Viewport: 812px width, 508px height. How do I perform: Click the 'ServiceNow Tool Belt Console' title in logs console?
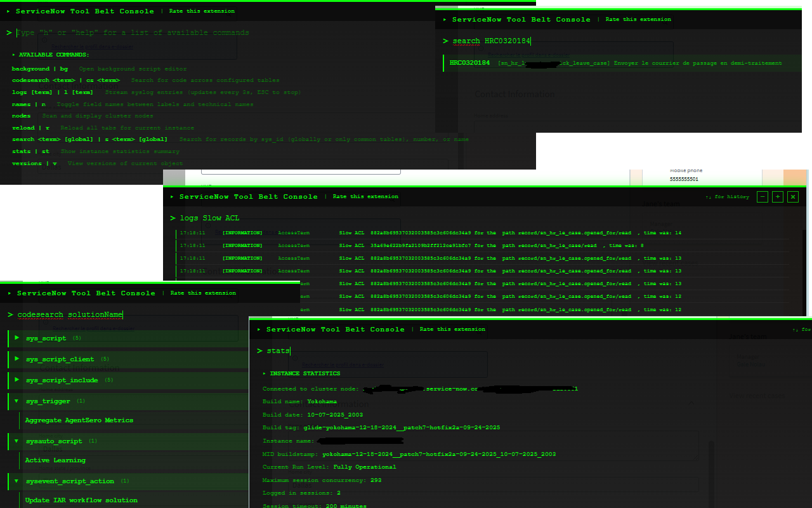point(248,197)
